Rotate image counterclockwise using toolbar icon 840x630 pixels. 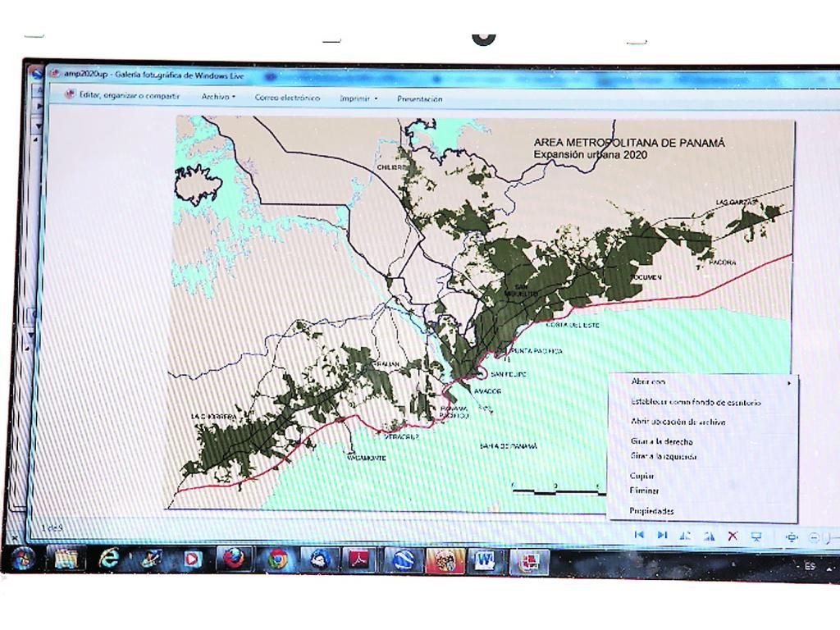686,536
